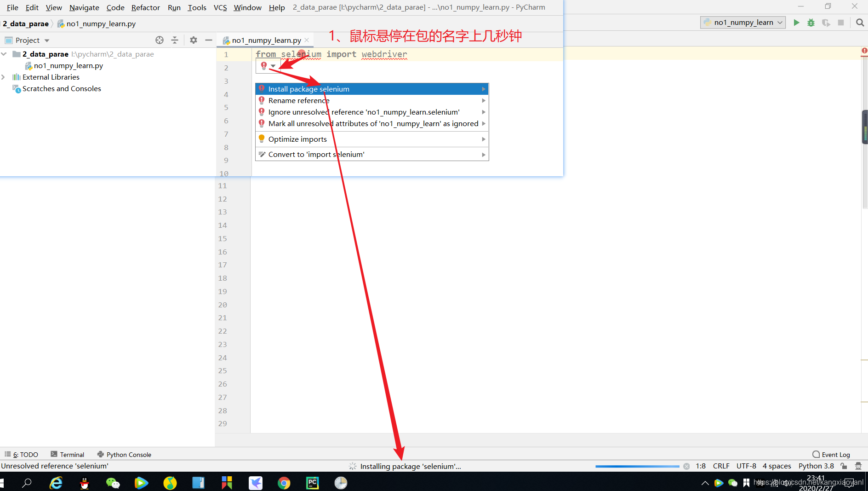The width and height of the screenshot is (868, 491).
Task: Run the no1_numpy_learn configuration
Action: click(x=796, y=23)
